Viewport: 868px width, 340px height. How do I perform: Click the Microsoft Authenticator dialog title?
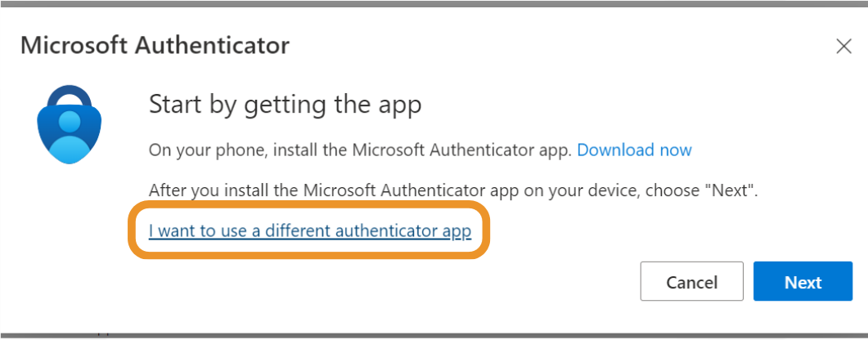[155, 46]
